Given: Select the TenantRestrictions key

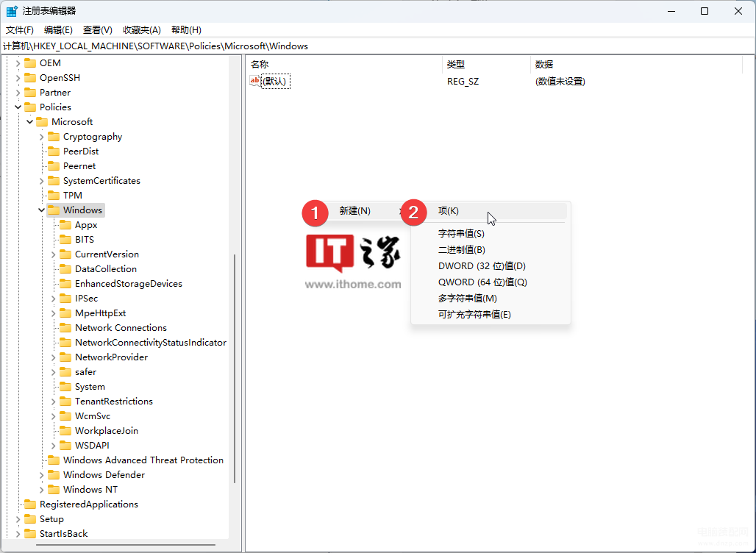Looking at the screenshot, I should click(114, 402).
